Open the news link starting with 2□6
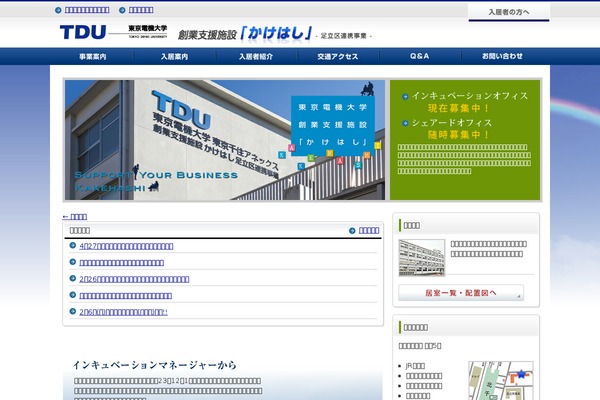600x400 pixels. point(124,312)
